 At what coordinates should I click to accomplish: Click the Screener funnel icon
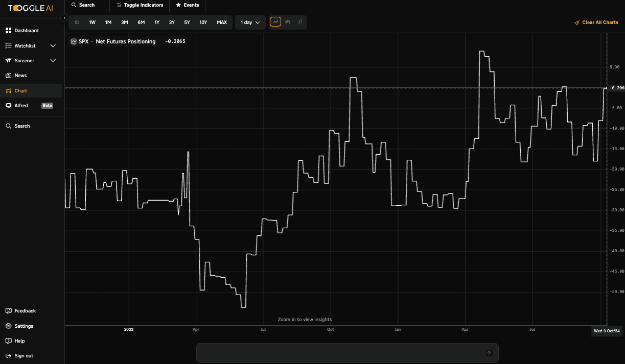(8, 61)
